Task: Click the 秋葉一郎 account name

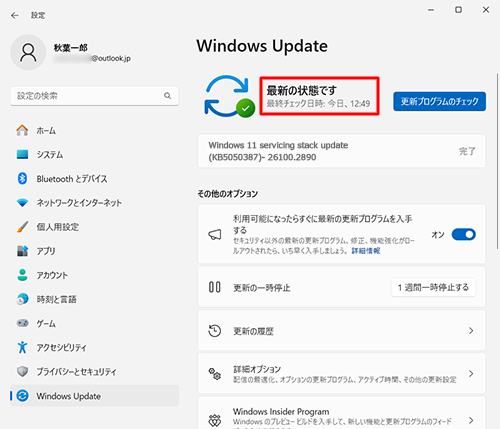Action: pyautogui.click(x=71, y=48)
